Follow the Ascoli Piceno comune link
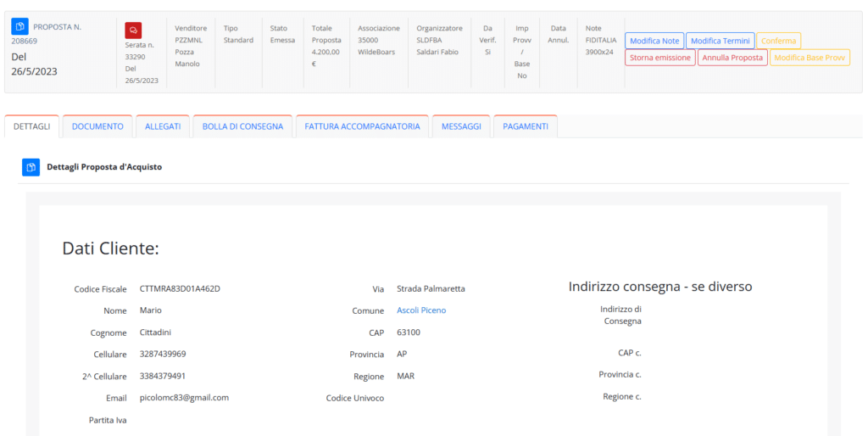 tap(421, 310)
